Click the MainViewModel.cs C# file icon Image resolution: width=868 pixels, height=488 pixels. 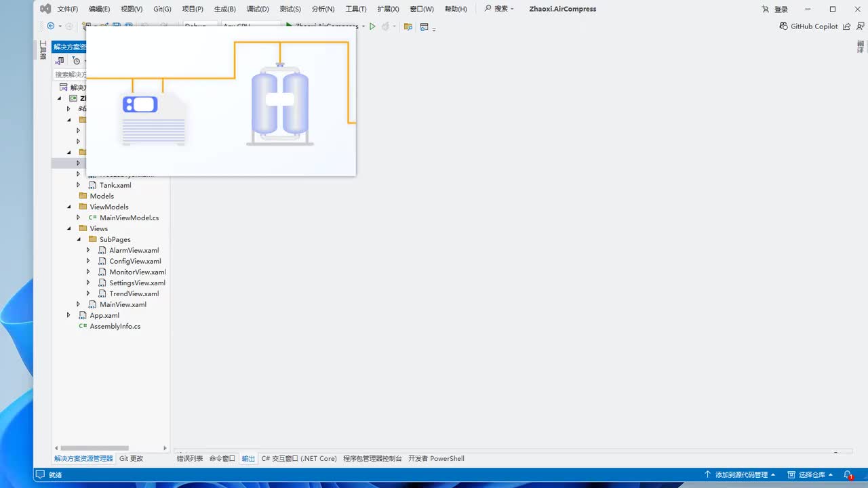point(93,218)
